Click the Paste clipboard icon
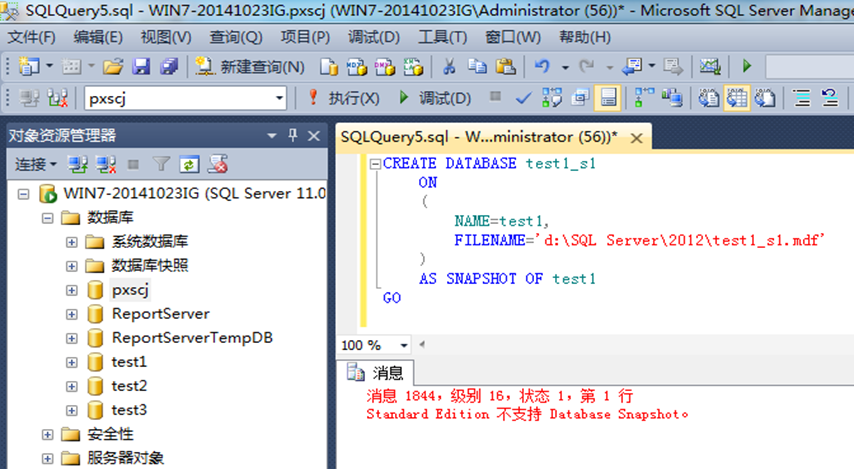The image size is (854, 469). [505, 66]
